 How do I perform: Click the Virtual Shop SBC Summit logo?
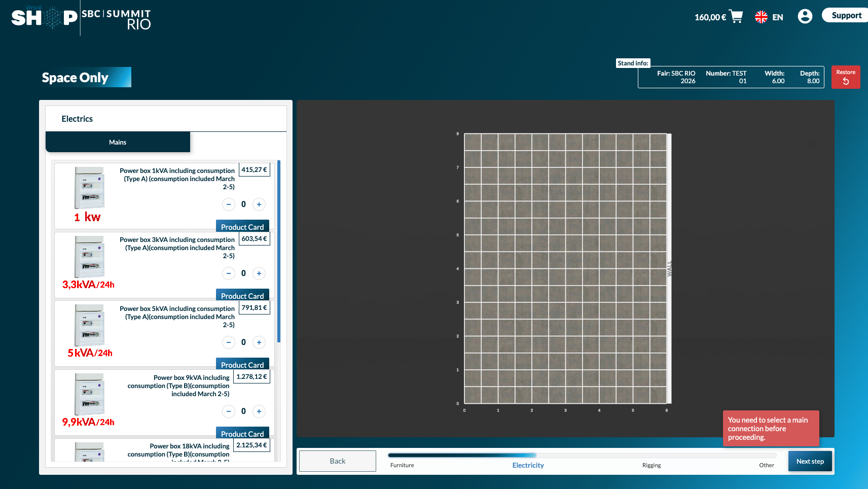point(81,18)
